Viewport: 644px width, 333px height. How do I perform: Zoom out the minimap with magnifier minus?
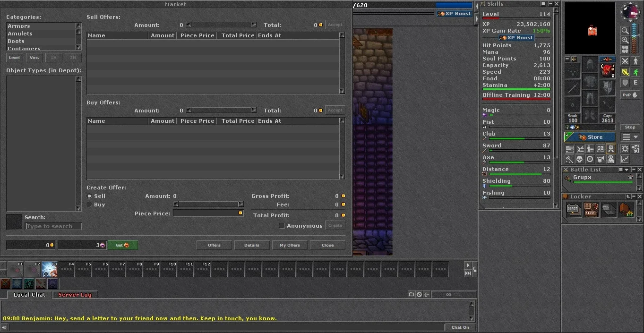pyautogui.click(x=625, y=31)
